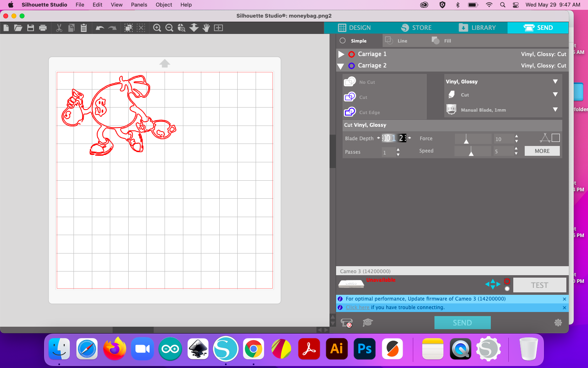588x368 pixels.
Task: Click the large SEND button
Action: pyautogui.click(x=462, y=323)
